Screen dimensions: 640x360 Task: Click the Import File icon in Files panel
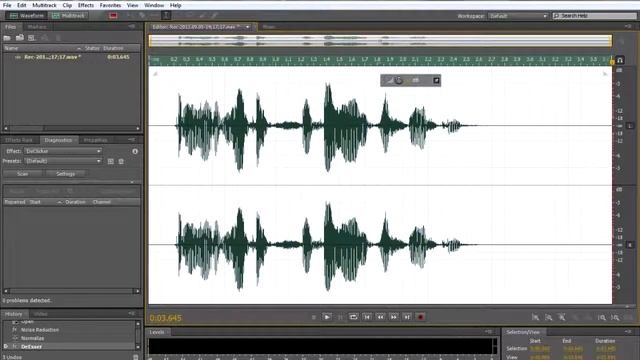pos(20,38)
